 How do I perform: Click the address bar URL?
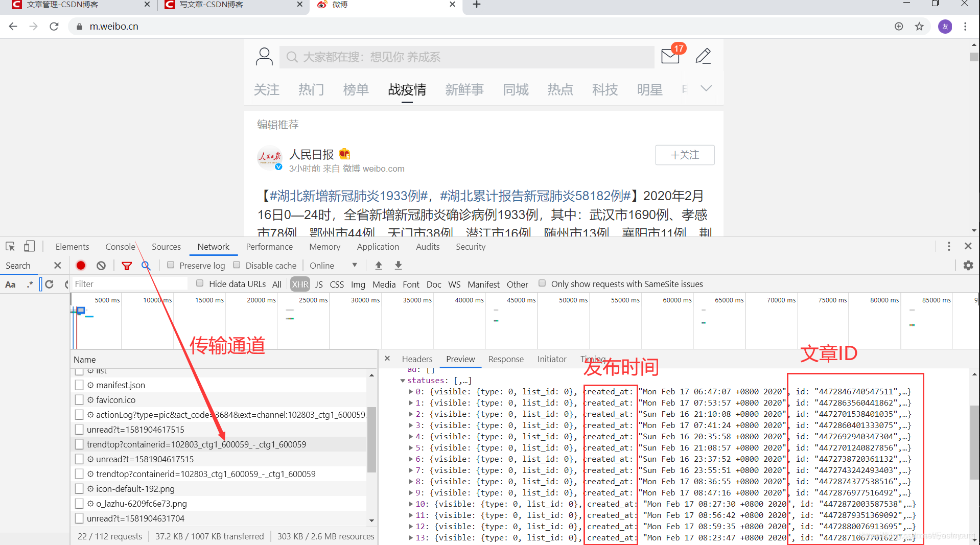coord(114,27)
